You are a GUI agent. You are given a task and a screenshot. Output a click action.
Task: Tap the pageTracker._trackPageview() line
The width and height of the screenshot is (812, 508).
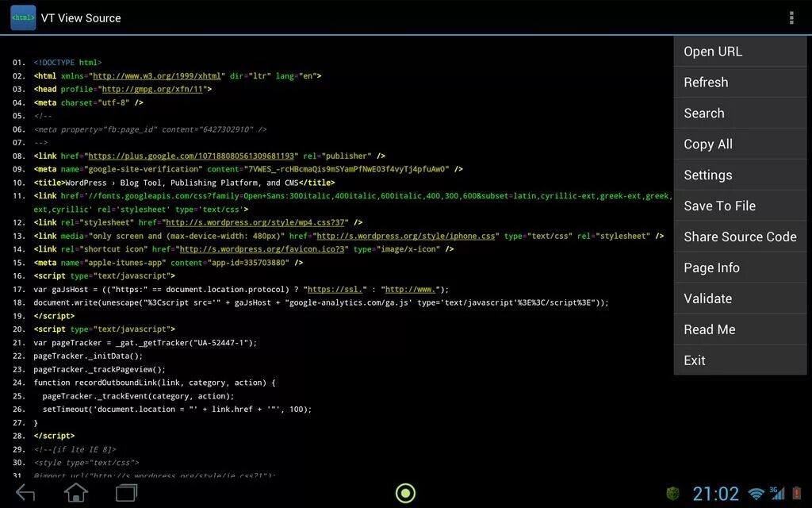99,370
